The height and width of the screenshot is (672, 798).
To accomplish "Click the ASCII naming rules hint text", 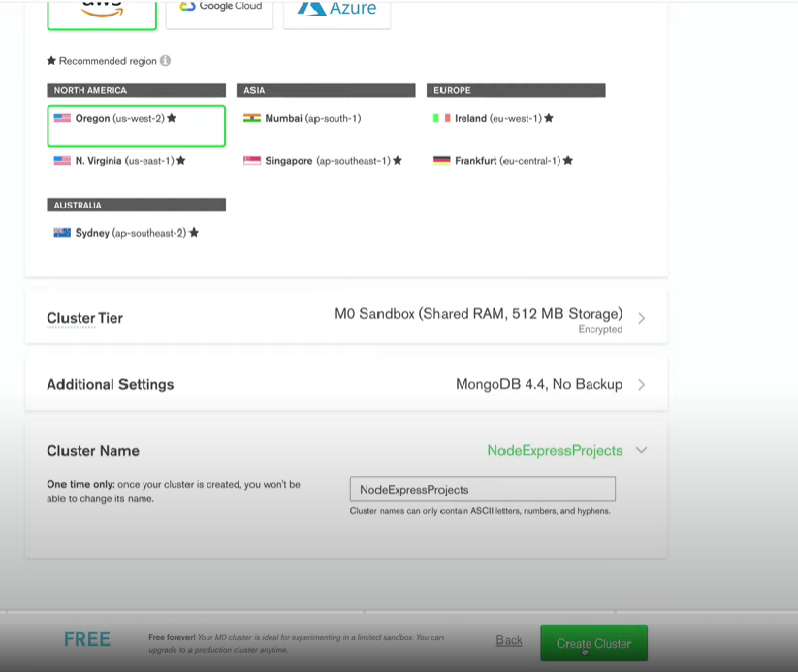I will 480,511.
